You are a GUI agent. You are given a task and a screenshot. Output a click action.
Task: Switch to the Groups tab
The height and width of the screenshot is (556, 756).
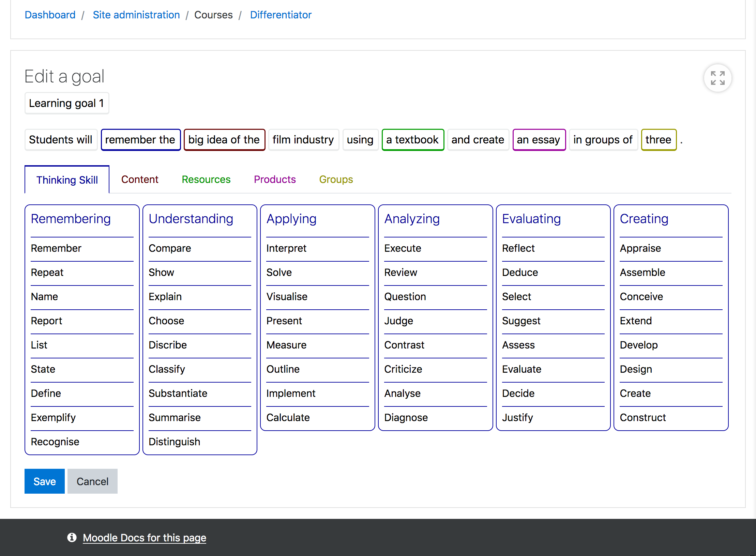(x=336, y=179)
